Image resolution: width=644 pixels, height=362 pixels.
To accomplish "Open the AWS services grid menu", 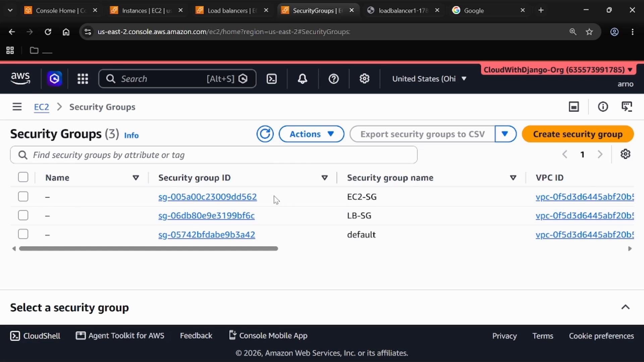I will (83, 79).
